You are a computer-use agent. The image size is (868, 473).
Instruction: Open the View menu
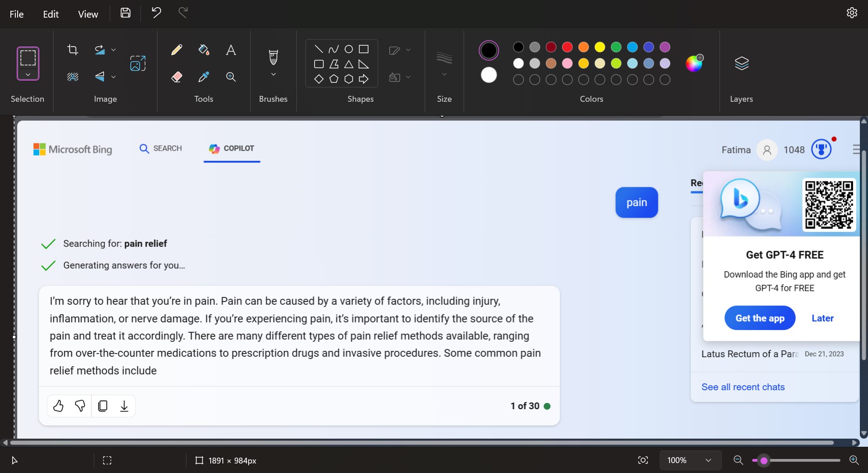click(88, 14)
